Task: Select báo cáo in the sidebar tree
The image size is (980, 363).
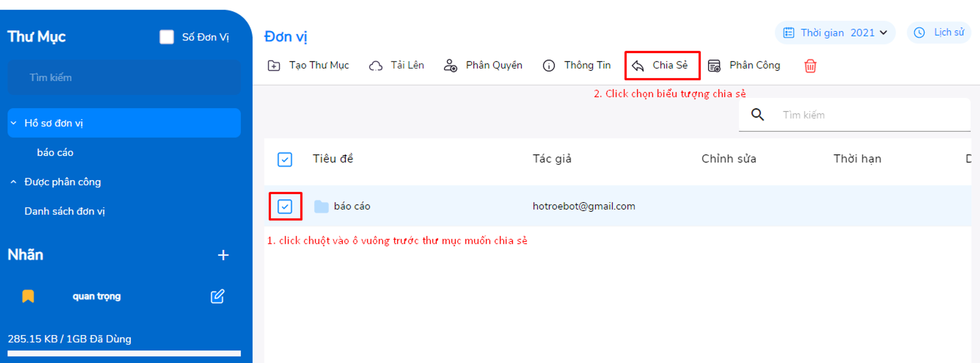Action: [55, 153]
